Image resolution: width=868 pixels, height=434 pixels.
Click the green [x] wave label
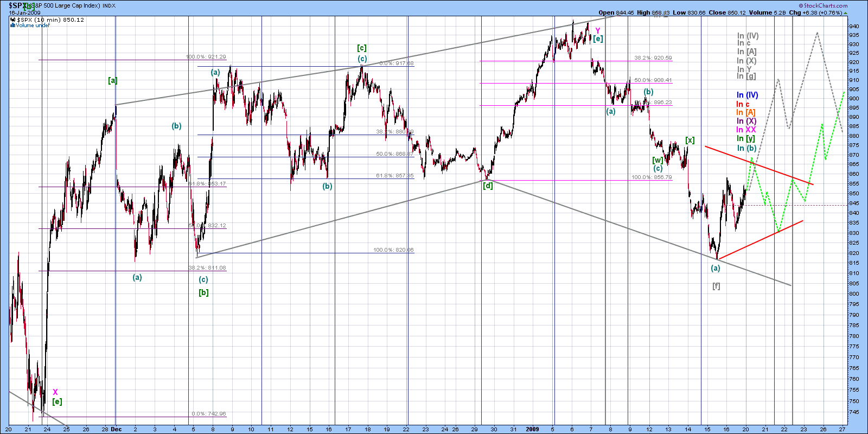click(690, 140)
